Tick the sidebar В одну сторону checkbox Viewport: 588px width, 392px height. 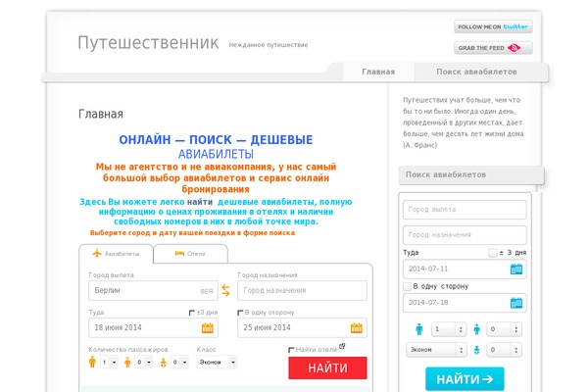coord(408,286)
